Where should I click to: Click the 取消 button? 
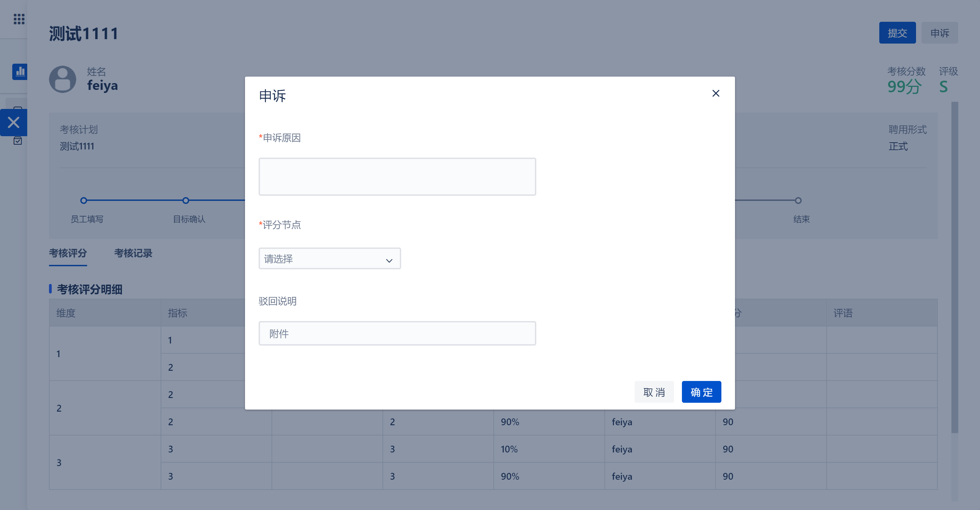point(654,392)
